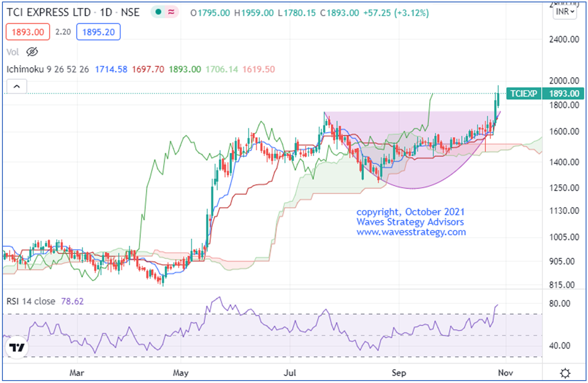Click the www.wavesstrategy.com text

(411, 232)
